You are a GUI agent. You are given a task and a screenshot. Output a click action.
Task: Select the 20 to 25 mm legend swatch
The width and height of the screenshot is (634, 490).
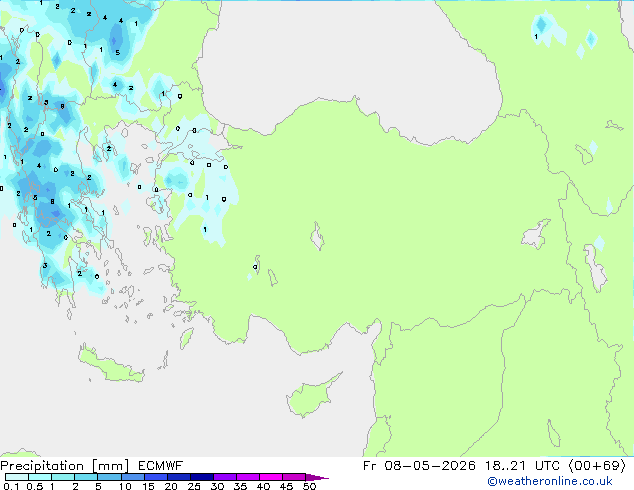tap(179, 477)
